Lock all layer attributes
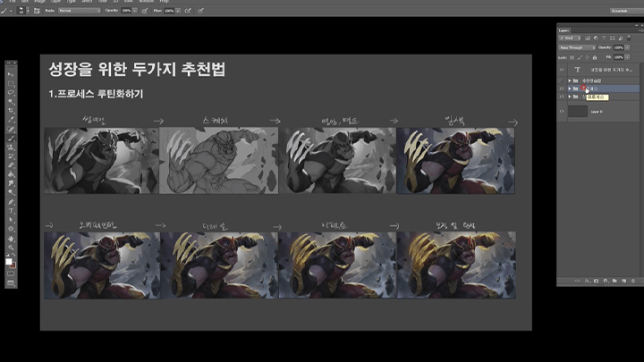 595,57
